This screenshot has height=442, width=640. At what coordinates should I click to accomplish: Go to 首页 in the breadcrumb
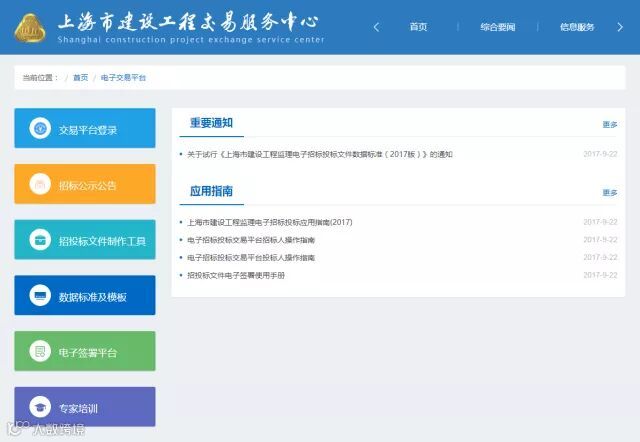(x=80, y=78)
